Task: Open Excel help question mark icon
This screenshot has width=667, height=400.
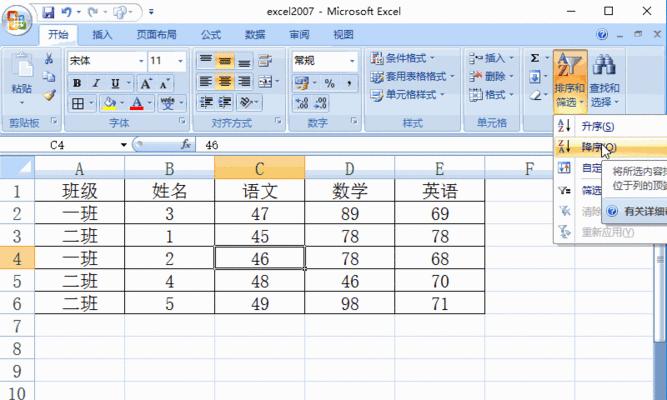Action: [602, 34]
